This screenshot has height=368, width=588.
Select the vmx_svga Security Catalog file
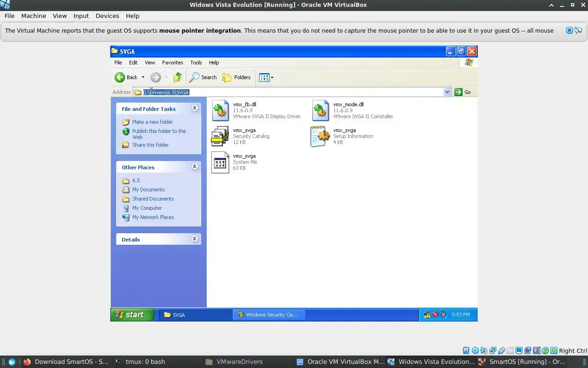pos(241,136)
